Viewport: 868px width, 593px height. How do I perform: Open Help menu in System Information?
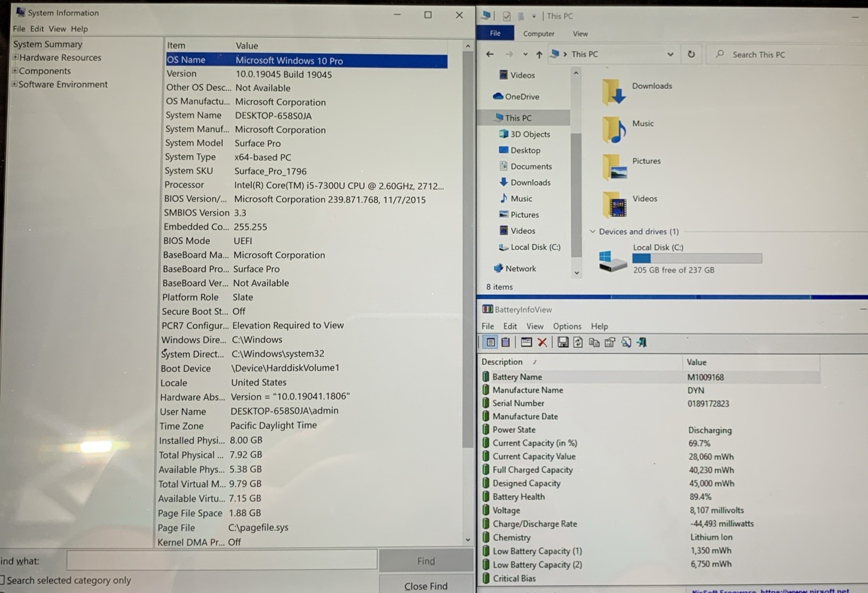pyautogui.click(x=79, y=29)
